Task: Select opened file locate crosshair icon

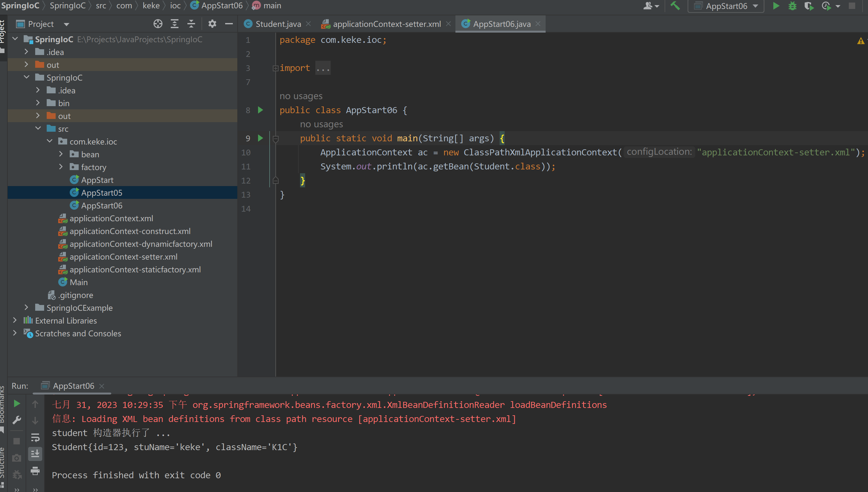Action: (x=158, y=24)
